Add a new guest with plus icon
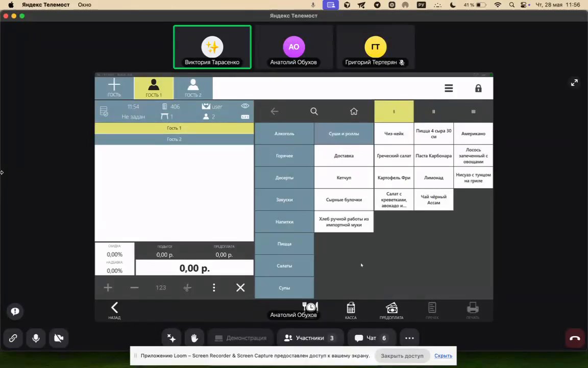Image resolution: width=588 pixels, height=368 pixels. 114,88
